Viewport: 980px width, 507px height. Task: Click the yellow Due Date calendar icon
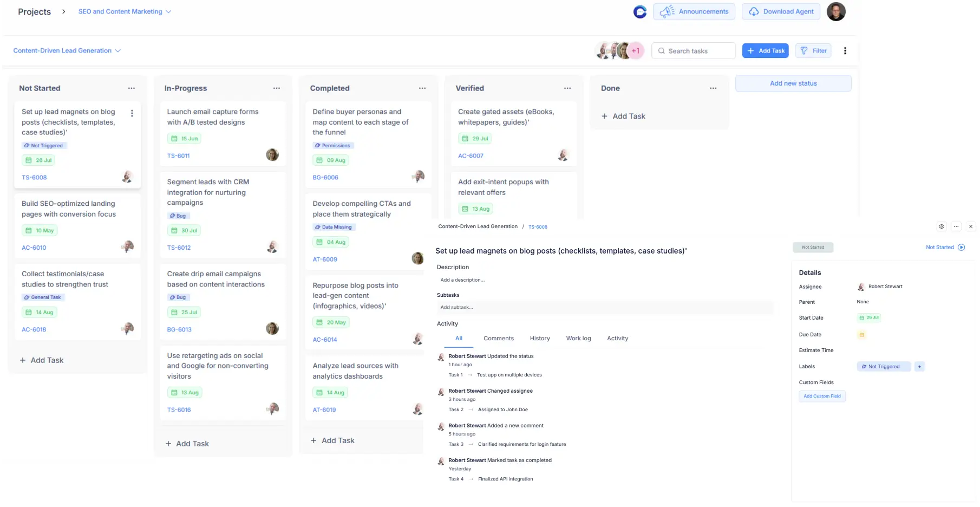[x=862, y=335]
